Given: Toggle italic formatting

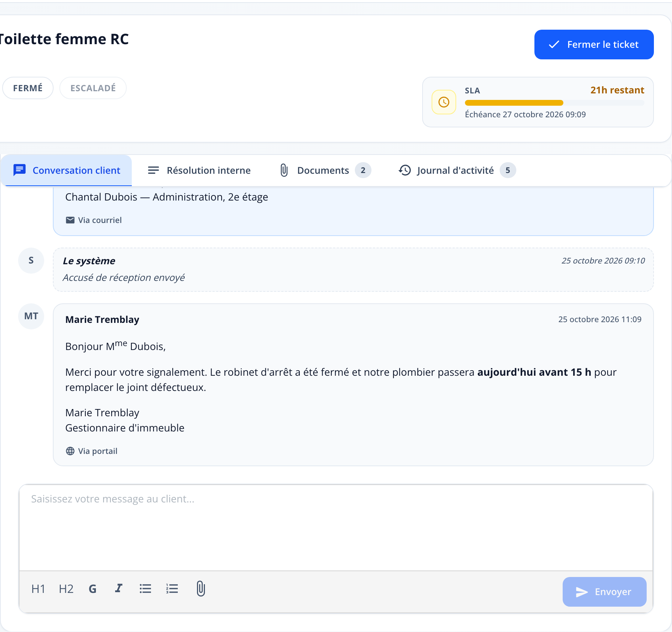Looking at the screenshot, I should coord(119,588).
